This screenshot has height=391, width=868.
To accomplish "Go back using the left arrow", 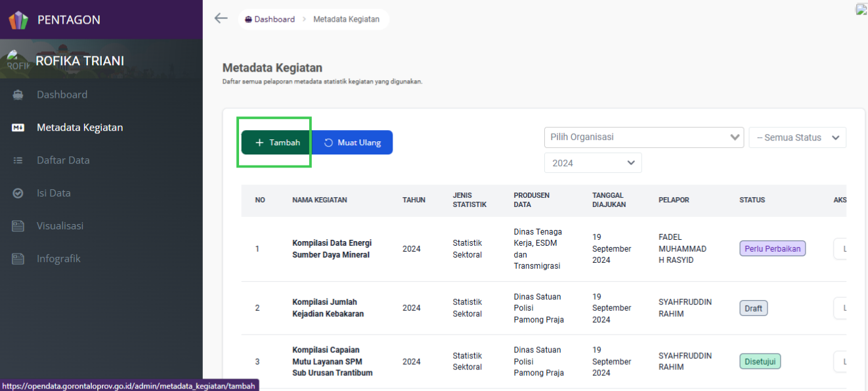I will [x=221, y=18].
